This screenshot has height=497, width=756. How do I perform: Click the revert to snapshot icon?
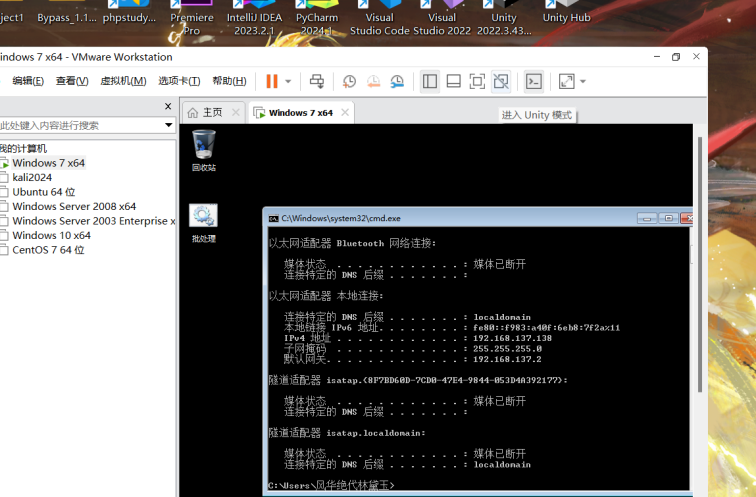point(373,81)
